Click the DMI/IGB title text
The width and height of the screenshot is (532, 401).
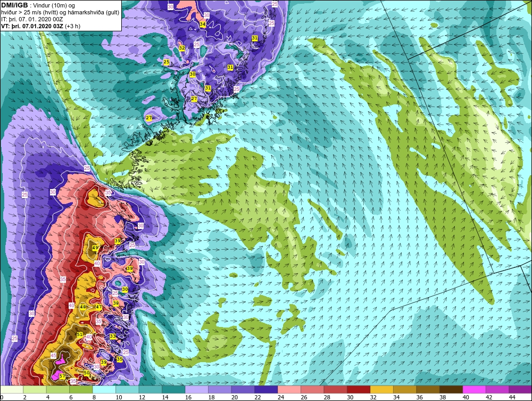tap(14, 5)
